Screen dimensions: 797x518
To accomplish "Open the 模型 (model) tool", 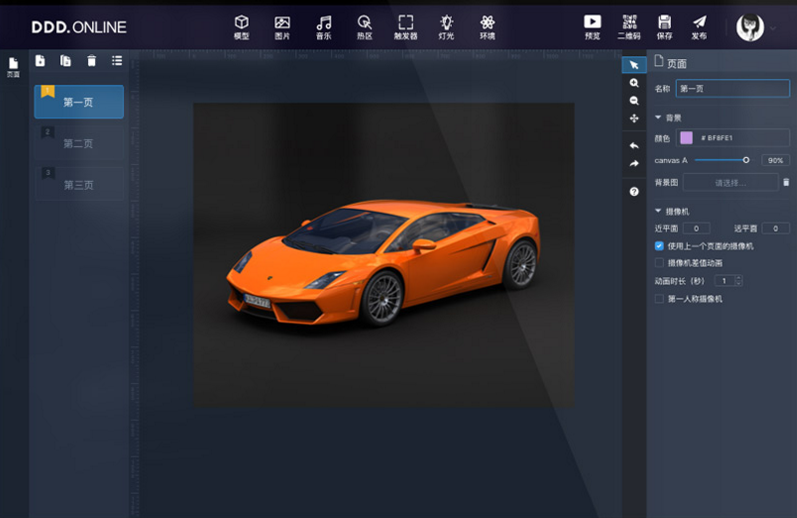I will (241, 27).
